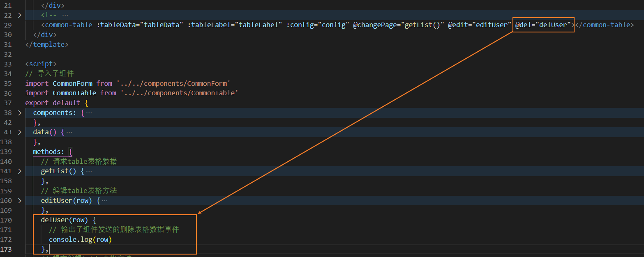The width and height of the screenshot is (644, 257).
Task: Click the '</template>' closing tag
Action: (47, 44)
